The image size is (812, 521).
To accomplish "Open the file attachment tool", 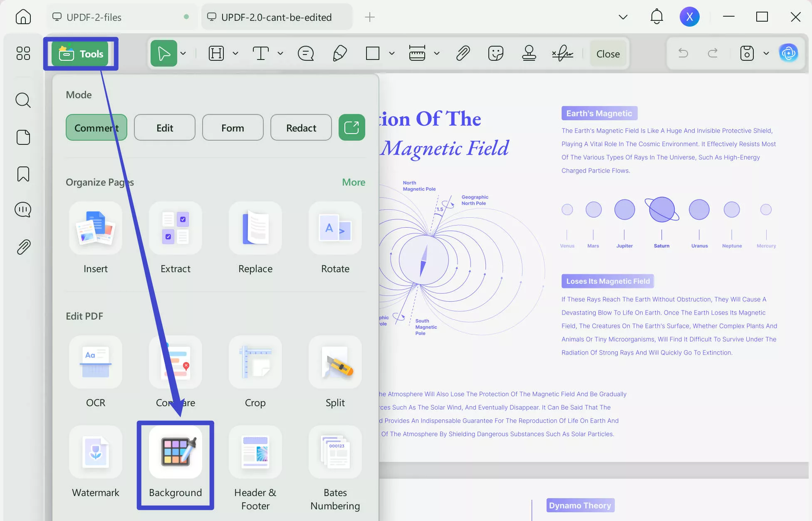I will coord(463,53).
